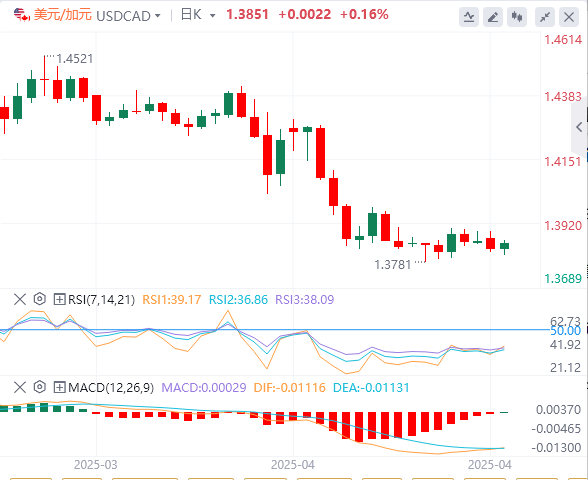Click the RSI 50.00 level label
588x480 pixels.
(x=566, y=331)
